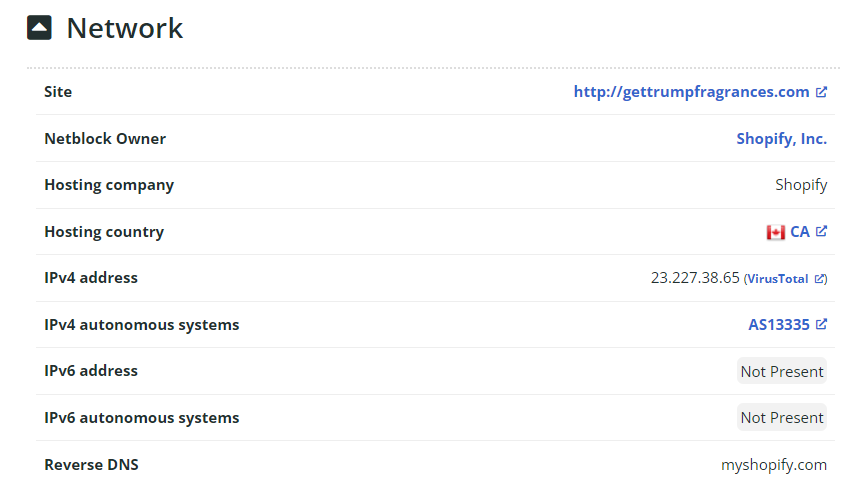This screenshot has width=842, height=482.
Task: Click the Reverse DNS label
Action: coord(91,464)
